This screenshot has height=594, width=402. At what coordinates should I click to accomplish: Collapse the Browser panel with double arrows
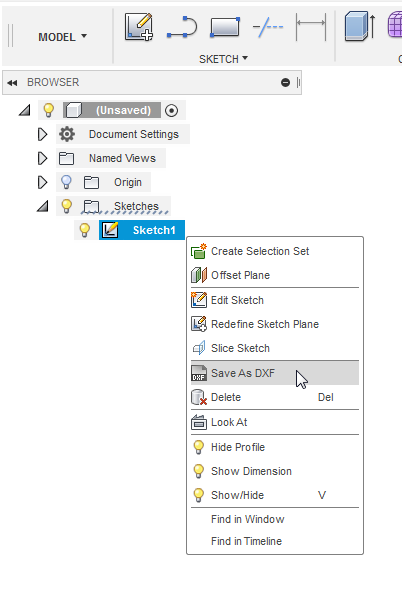click(x=12, y=83)
